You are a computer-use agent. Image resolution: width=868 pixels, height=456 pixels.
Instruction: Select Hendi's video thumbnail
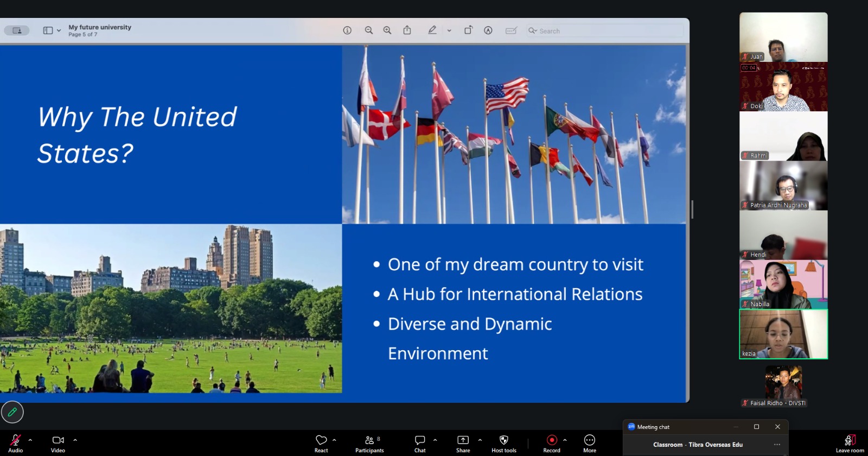point(783,235)
